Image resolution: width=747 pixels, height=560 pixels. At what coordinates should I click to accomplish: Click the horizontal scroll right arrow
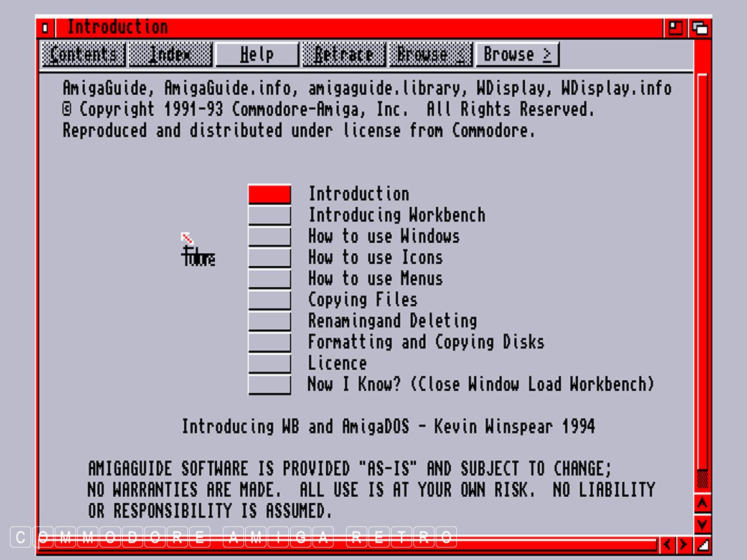tap(684, 545)
